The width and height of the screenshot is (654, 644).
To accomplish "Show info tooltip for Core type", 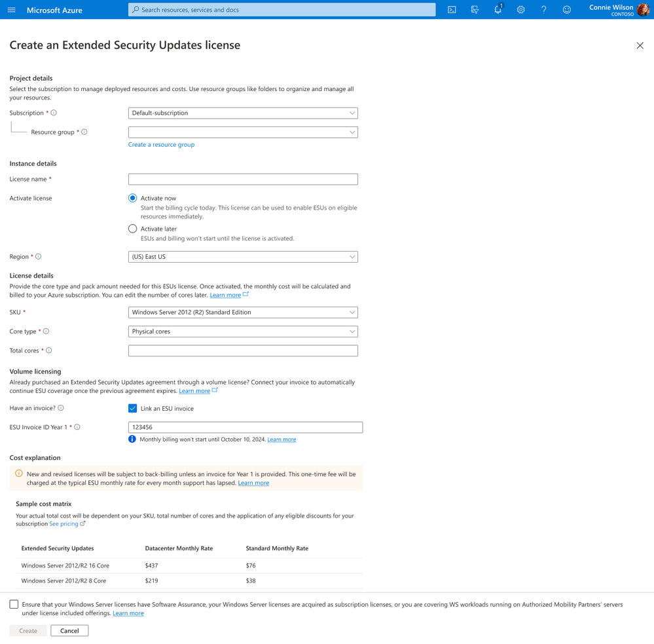I will point(46,331).
